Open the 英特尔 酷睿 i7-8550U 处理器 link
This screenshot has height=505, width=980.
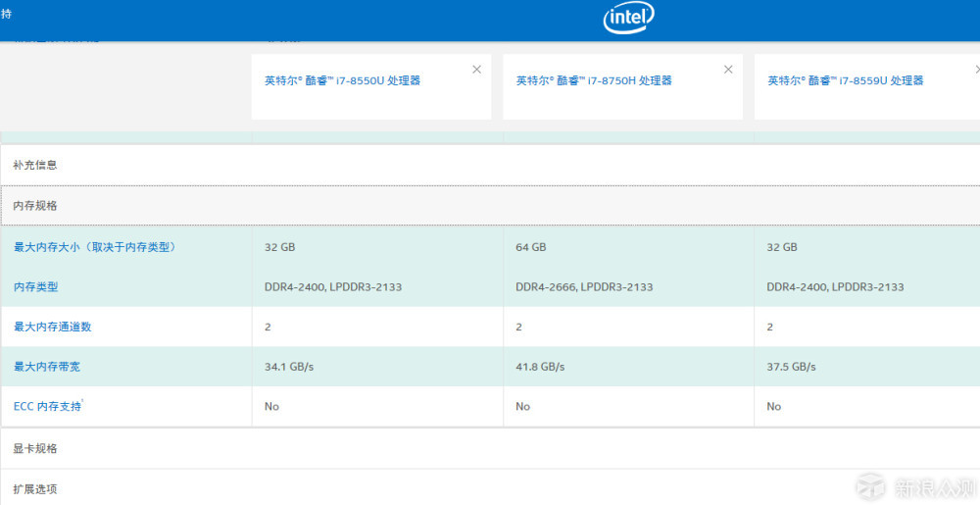pos(342,80)
